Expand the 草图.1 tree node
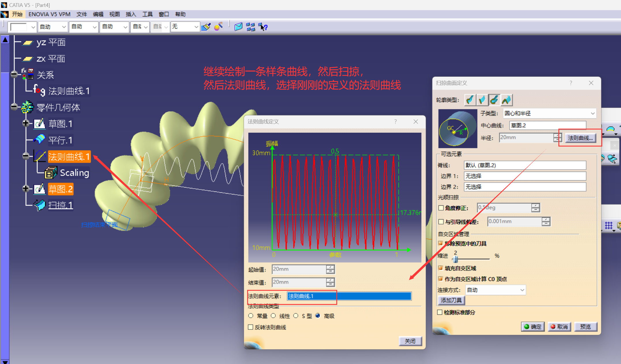This screenshot has height=364, width=621. pos(26,123)
